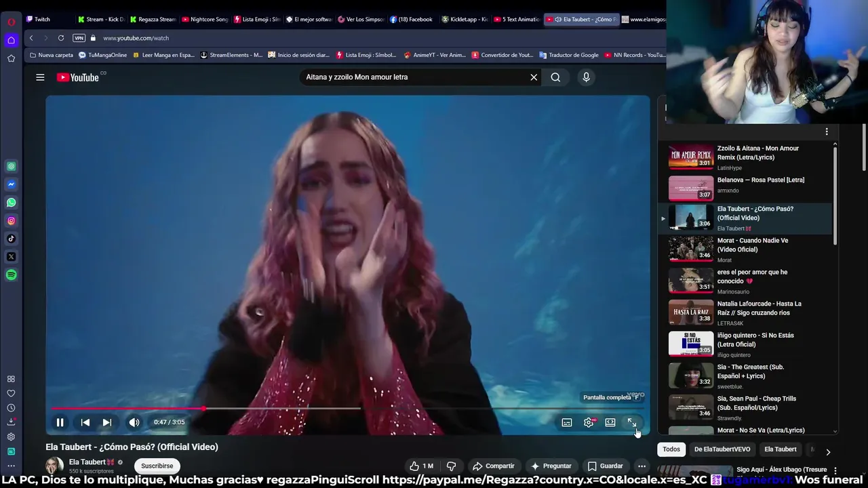This screenshot has width=868, height=488.
Task: Open Traductor de Google bookmark
Action: point(569,55)
